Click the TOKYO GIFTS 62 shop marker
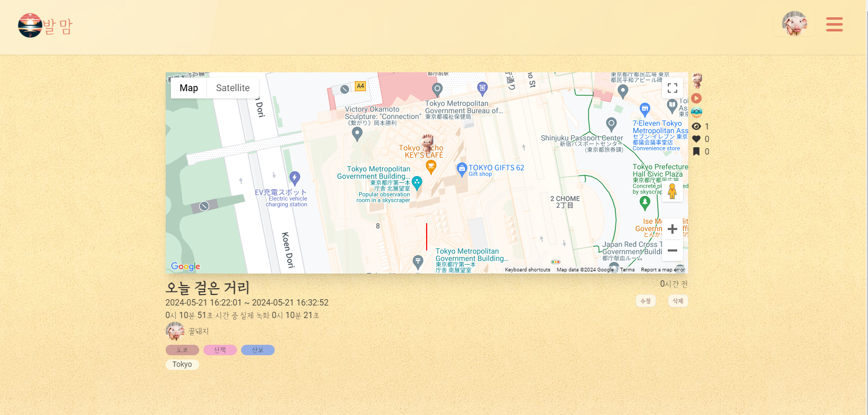868x415 pixels. coord(462,169)
